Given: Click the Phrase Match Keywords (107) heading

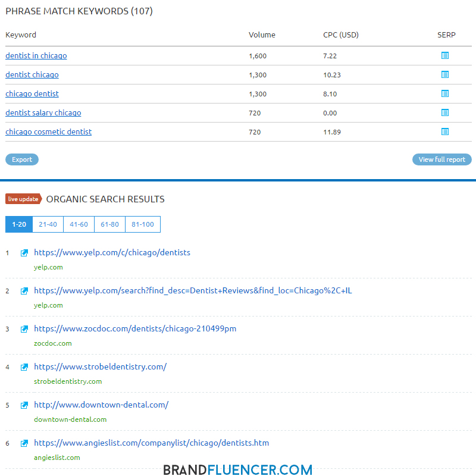Looking at the screenshot, I should (x=79, y=11).
